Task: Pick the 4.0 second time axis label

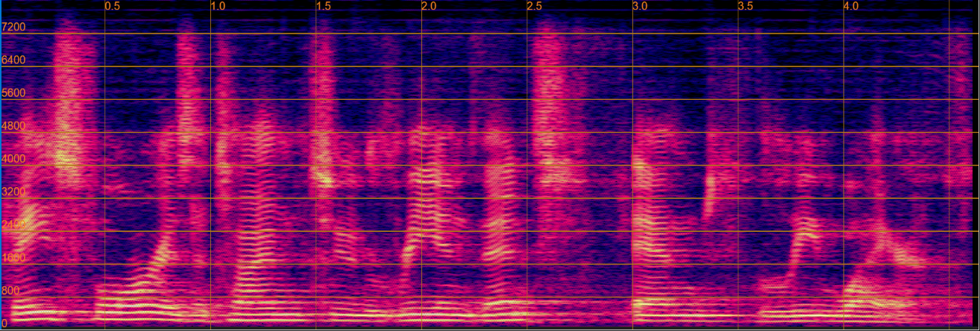Action: pos(851,7)
